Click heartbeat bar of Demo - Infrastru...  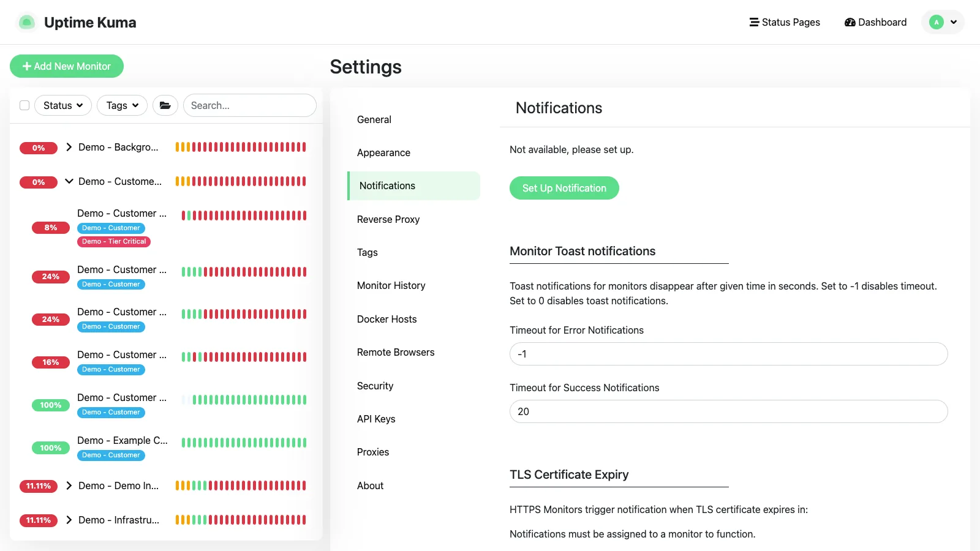(241, 520)
